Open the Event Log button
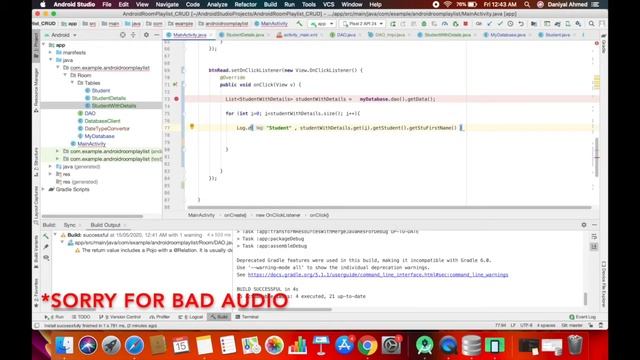The image size is (640, 360). [582, 317]
